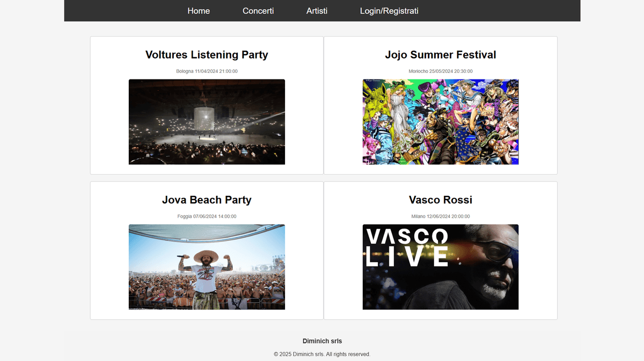The image size is (644, 361).
Task: Click the Foggia 07/06/2024 date line
Action: pyautogui.click(x=207, y=217)
